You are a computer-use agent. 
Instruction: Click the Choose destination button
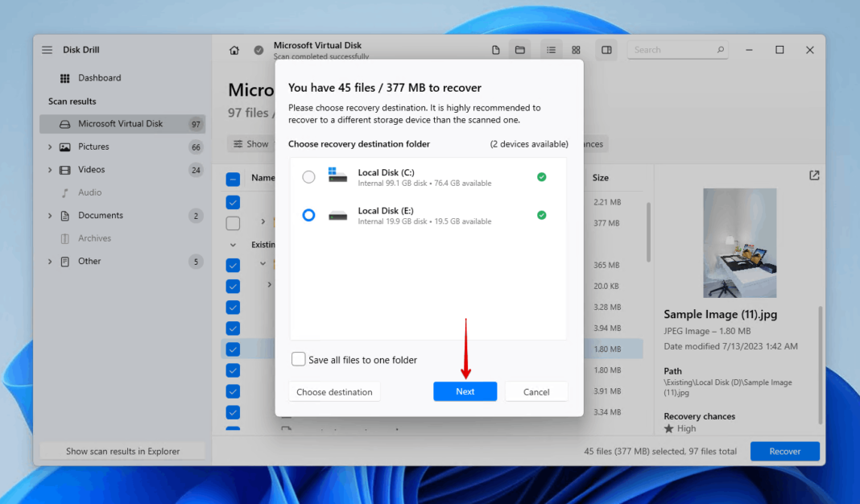coord(334,391)
